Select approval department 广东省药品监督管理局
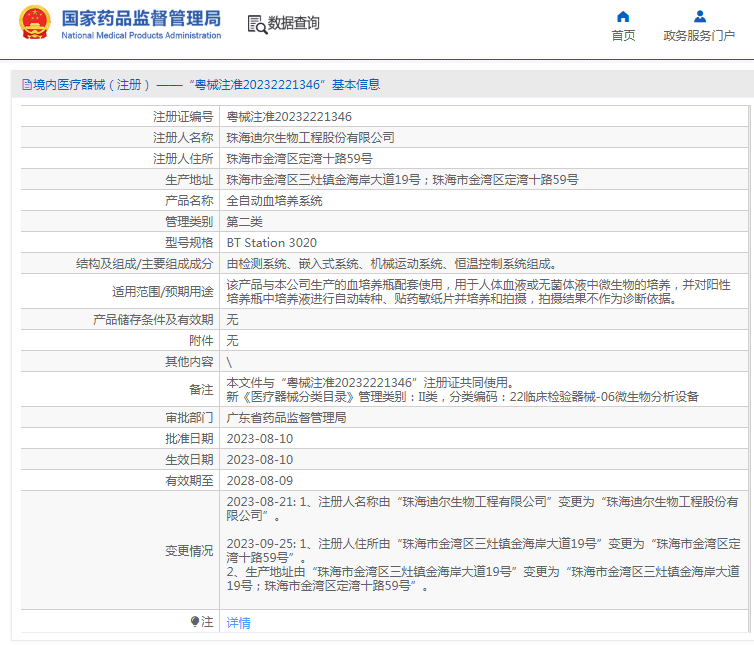 (x=286, y=418)
